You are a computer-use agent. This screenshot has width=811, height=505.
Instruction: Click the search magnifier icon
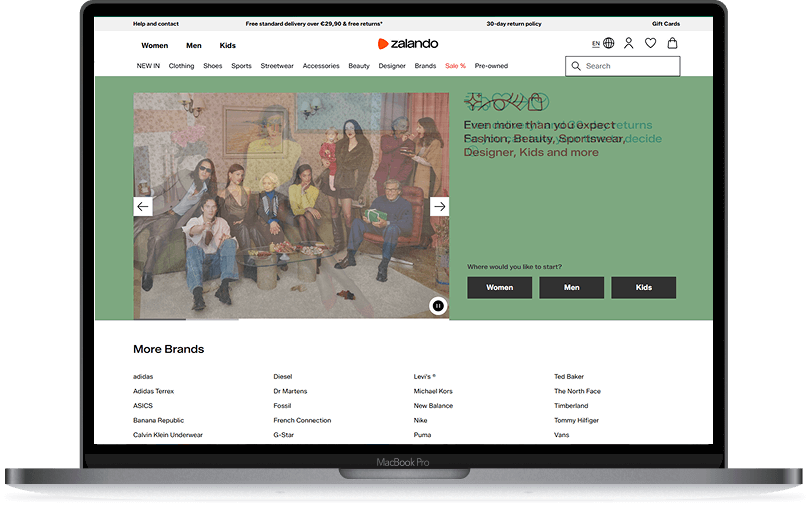tap(575, 66)
